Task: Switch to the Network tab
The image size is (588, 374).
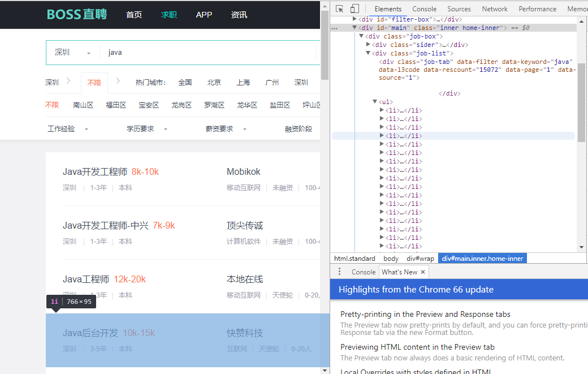Action: (495, 8)
